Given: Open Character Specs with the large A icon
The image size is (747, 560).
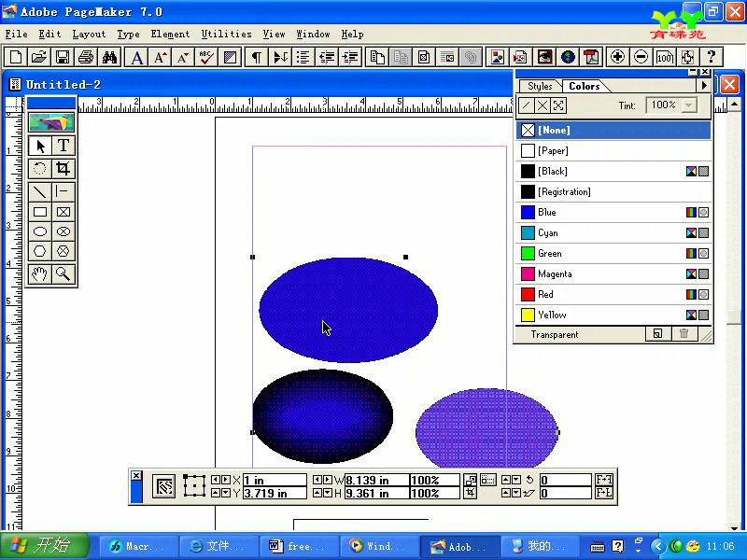Looking at the screenshot, I should click(x=136, y=57).
